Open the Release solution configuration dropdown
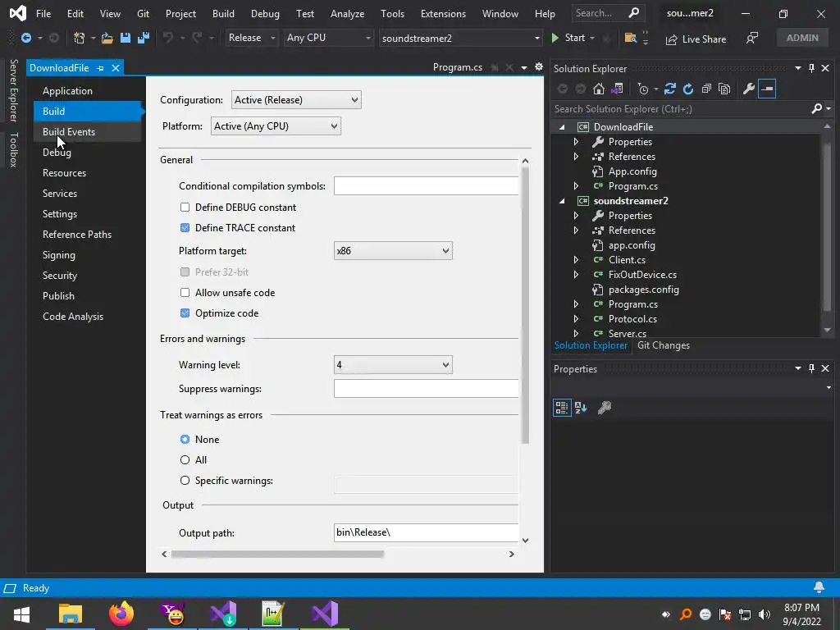Viewport: 840px width, 630px height. [251, 38]
